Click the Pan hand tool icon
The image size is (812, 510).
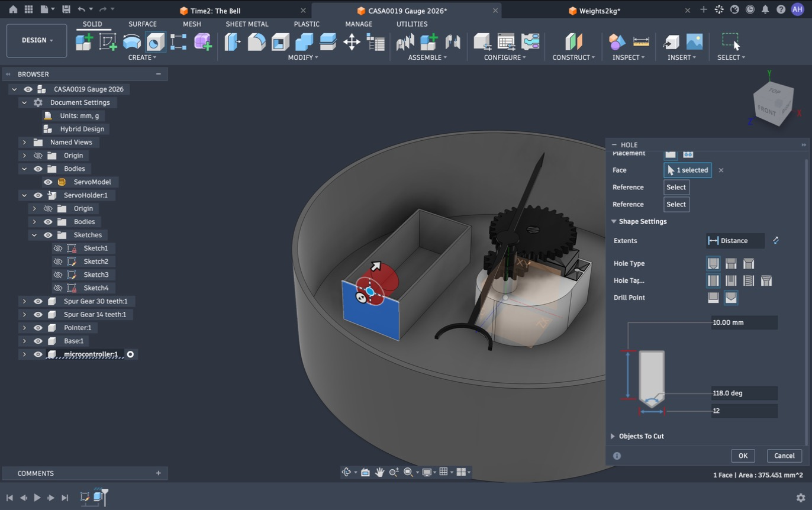tap(379, 472)
